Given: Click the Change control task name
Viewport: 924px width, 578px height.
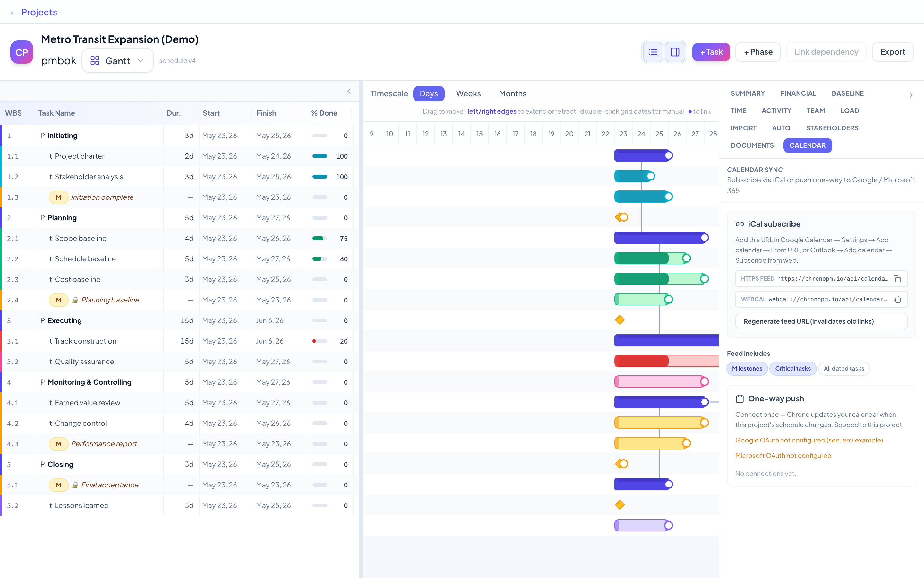Looking at the screenshot, I should [81, 424].
